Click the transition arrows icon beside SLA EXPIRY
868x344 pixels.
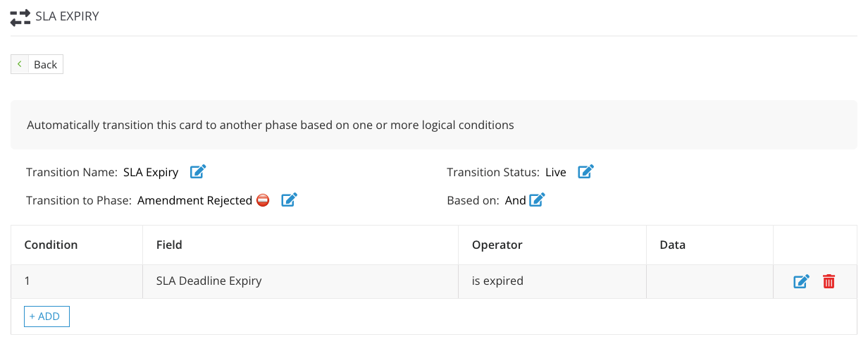click(x=20, y=16)
